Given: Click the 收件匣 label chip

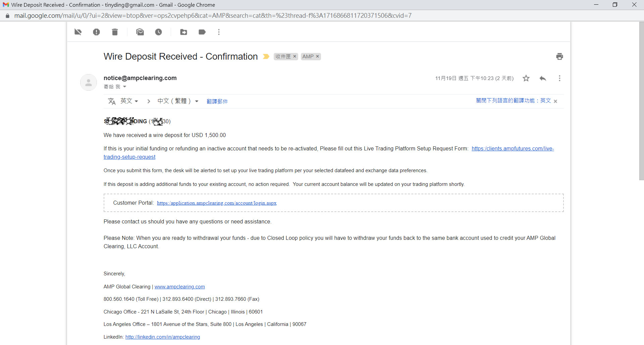Looking at the screenshot, I should click(x=283, y=56).
